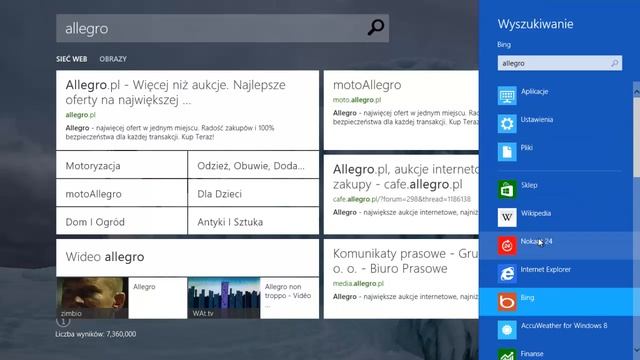Select the Allegro video title beside zimbio
The image size is (640, 360).
[x=144, y=287]
